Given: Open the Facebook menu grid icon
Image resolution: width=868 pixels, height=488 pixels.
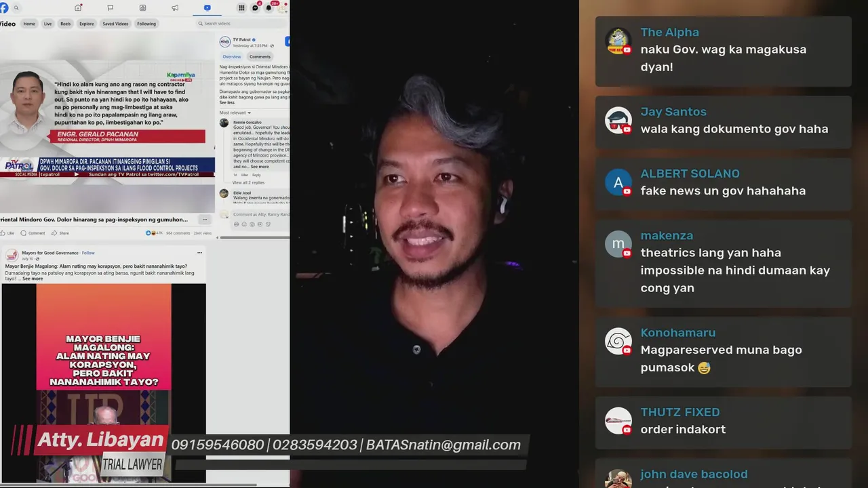Looking at the screenshot, I should pos(241,8).
